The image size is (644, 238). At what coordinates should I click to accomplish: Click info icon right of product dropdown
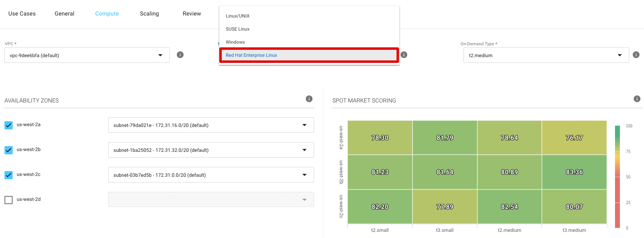(x=404, y=55)
